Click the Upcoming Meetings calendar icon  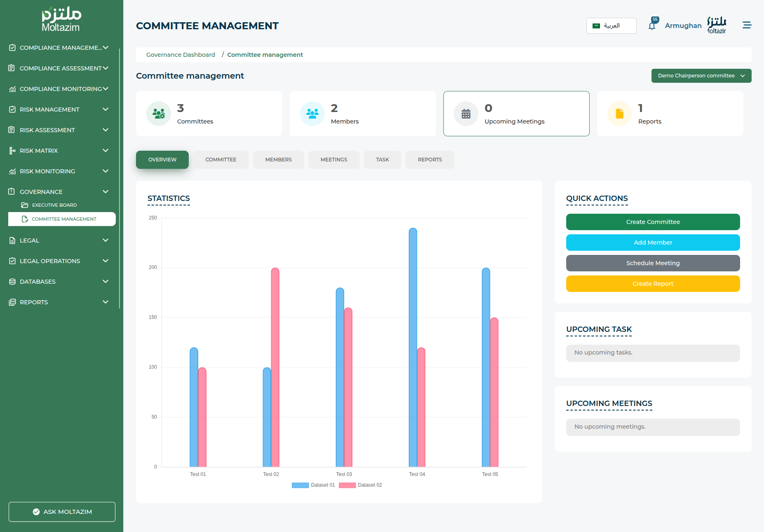click(466, 114)
